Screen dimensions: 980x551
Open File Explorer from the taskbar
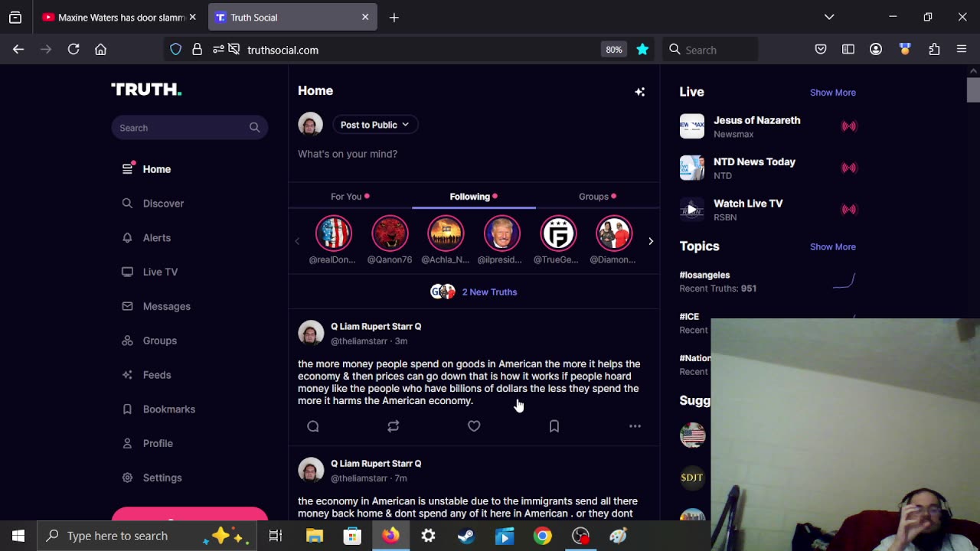point(315,536)
